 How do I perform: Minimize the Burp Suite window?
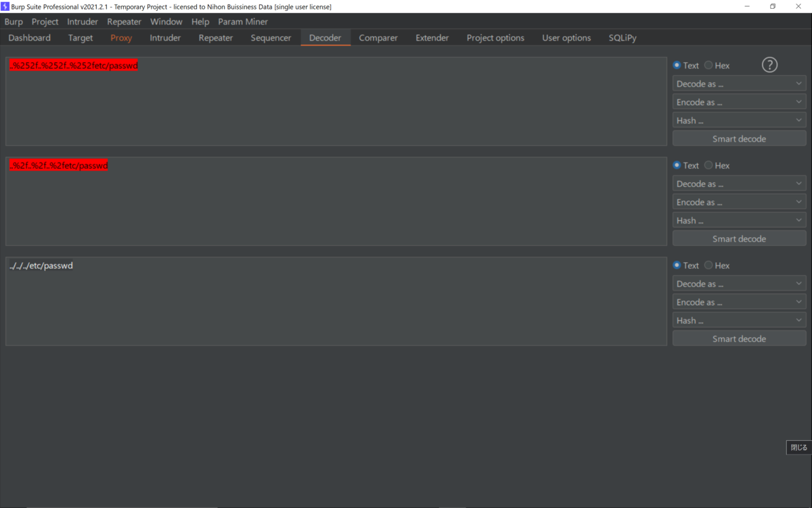coord(747,6)
